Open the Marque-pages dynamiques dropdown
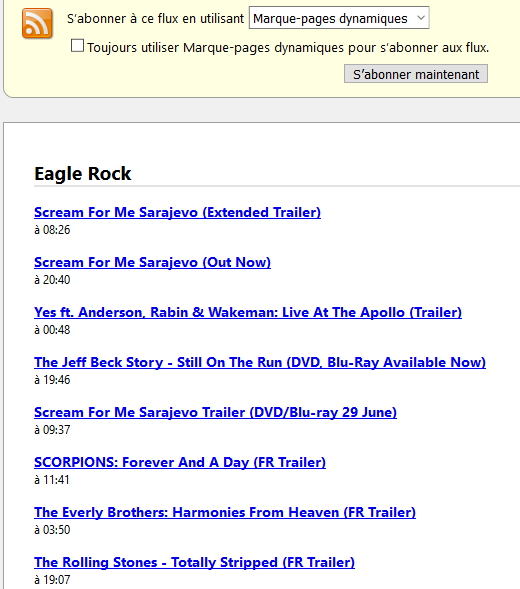The image size is (520, 589). 339,18
